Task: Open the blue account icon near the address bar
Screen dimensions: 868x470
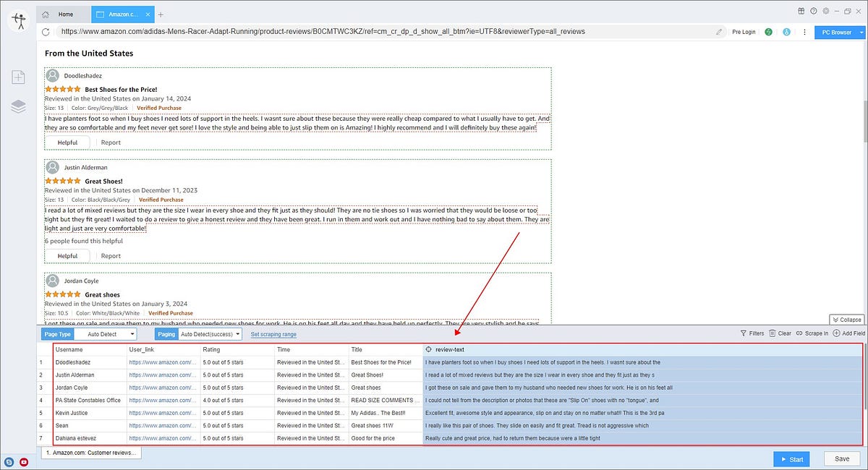Action: point(786,32)
